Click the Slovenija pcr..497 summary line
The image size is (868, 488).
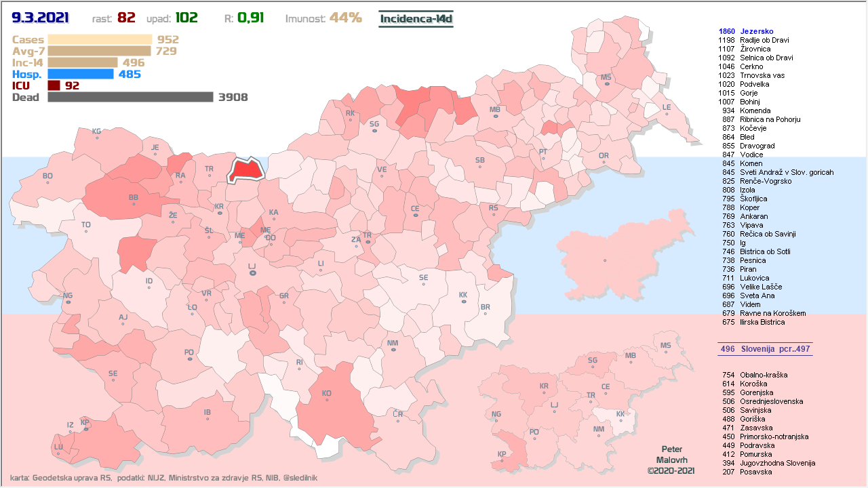click(x=765, y=349)
